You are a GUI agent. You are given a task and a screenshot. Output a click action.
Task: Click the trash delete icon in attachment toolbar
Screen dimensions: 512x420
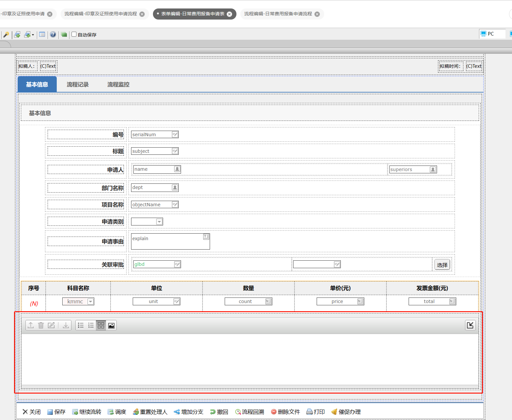(41, 325)
